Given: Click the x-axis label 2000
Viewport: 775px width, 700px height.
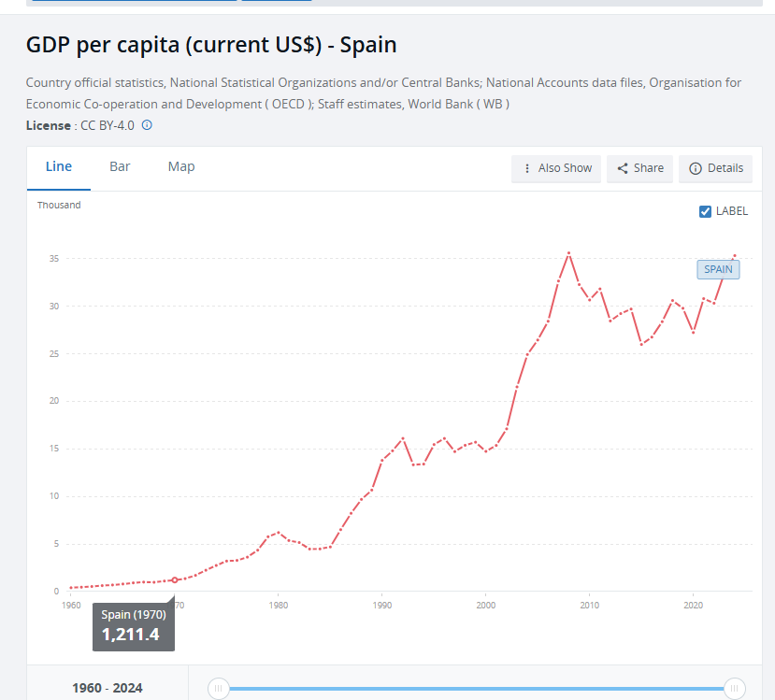Looking at the screenshot, I should click(x=486, y=606).
